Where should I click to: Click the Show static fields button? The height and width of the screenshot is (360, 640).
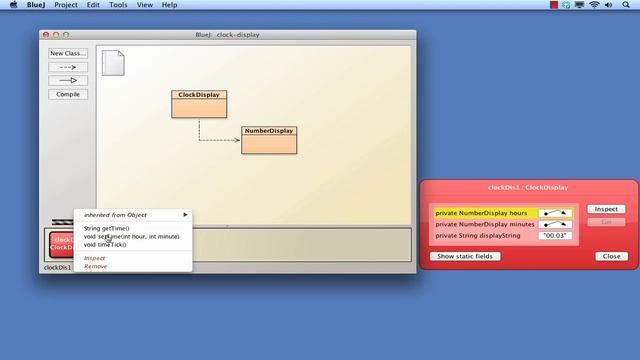coord(465,256)
